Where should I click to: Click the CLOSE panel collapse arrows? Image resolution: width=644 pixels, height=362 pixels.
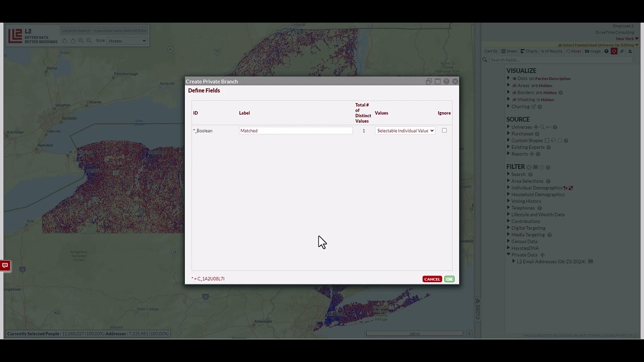(x=477, y=302)
